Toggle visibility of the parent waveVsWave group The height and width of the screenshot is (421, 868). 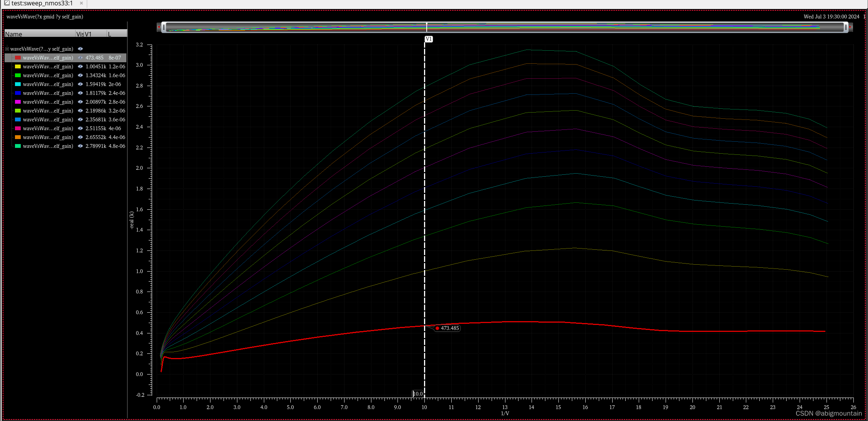coord(80,49)
